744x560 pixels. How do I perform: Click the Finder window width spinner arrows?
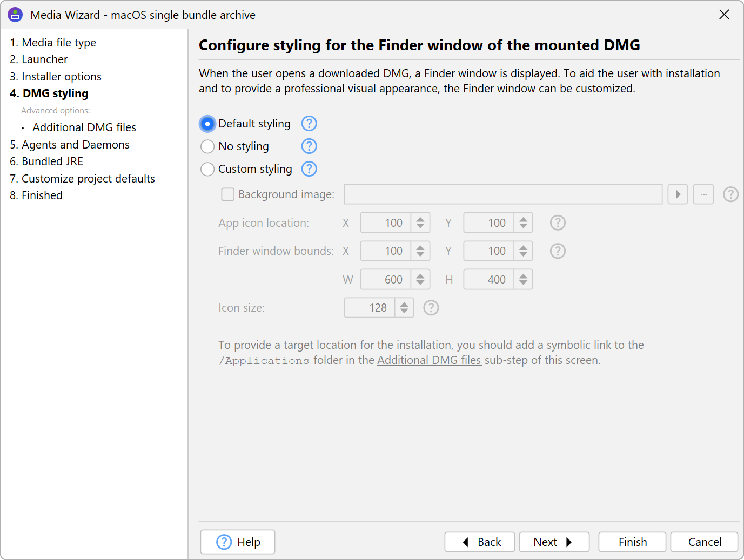[420, 280]
